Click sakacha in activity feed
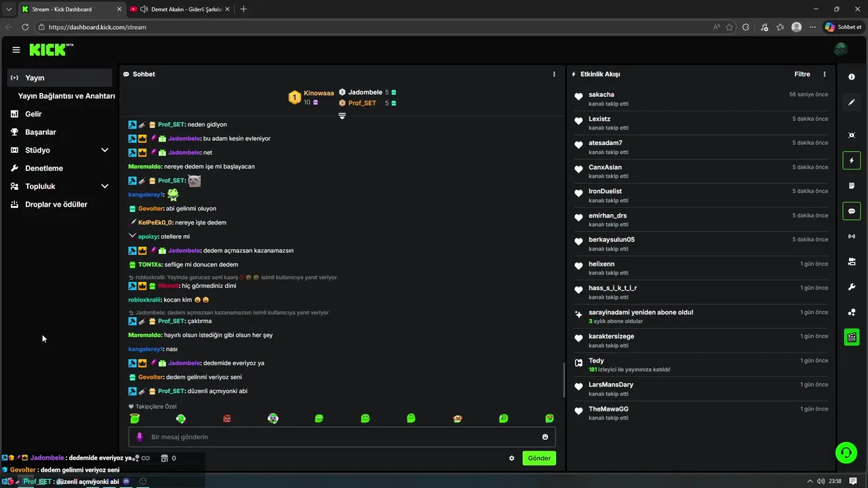Image resolution: width=868 pixels, height=488 pixels. click(x=601, y=95)
